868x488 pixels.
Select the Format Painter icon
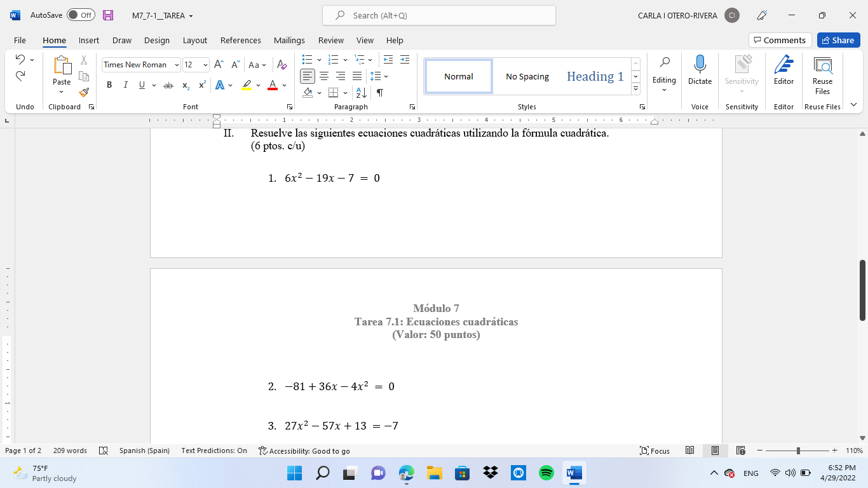tap(83, 92)
